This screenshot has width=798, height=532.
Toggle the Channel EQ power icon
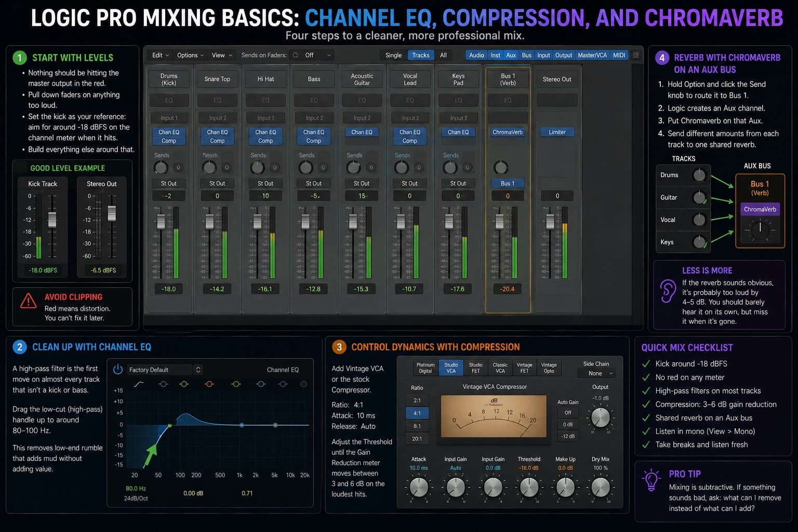pos(118,369)
